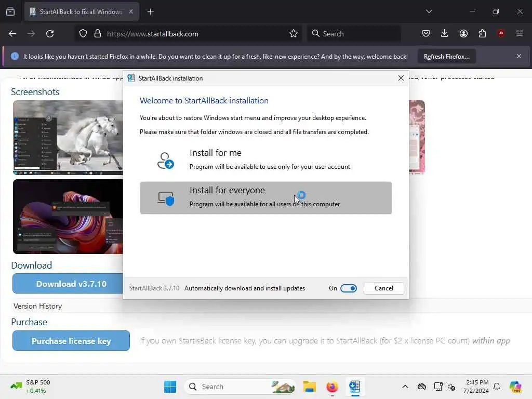The width and height of the screenshot is (532, 399).
Task: Dismiss the Firefox refresh notification
Action: pos(519,56)
